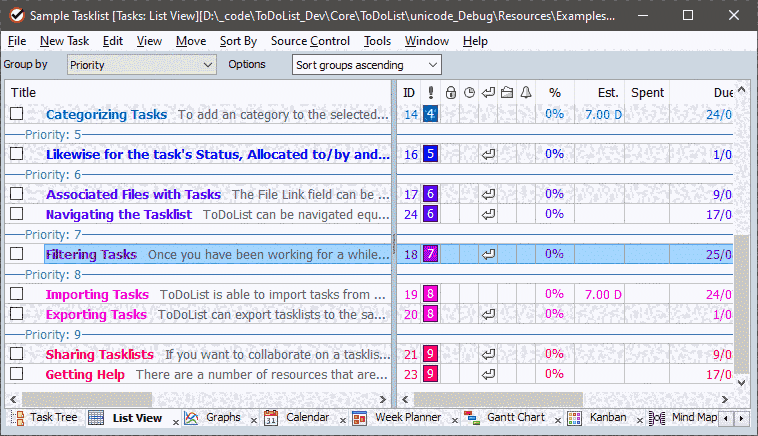
Task: Click the Est. column header
Action: pos(599,92)
